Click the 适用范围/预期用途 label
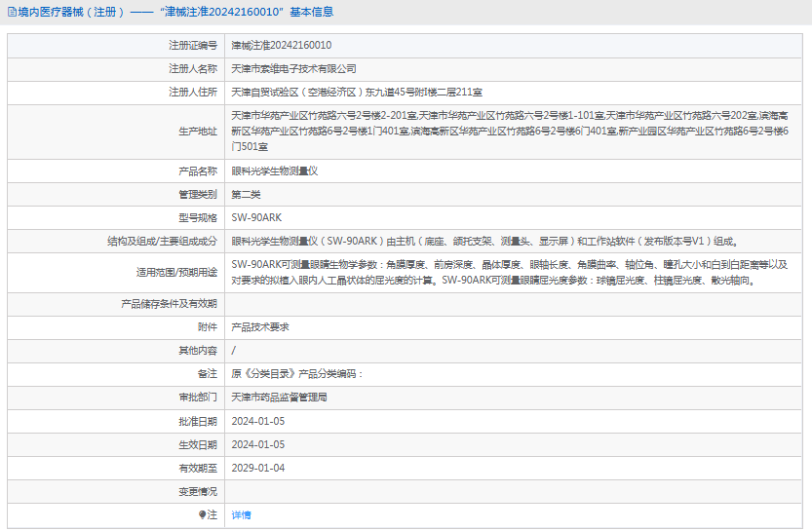 176,272
